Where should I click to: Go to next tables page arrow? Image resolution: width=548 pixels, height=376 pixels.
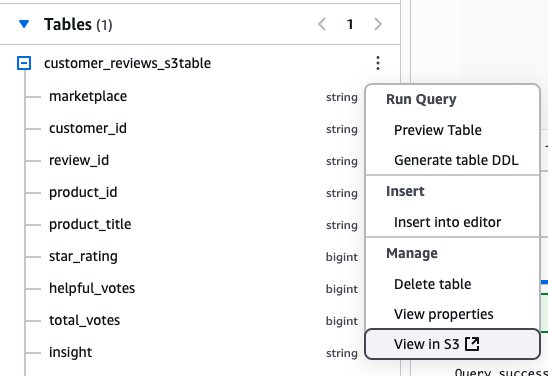378,24
